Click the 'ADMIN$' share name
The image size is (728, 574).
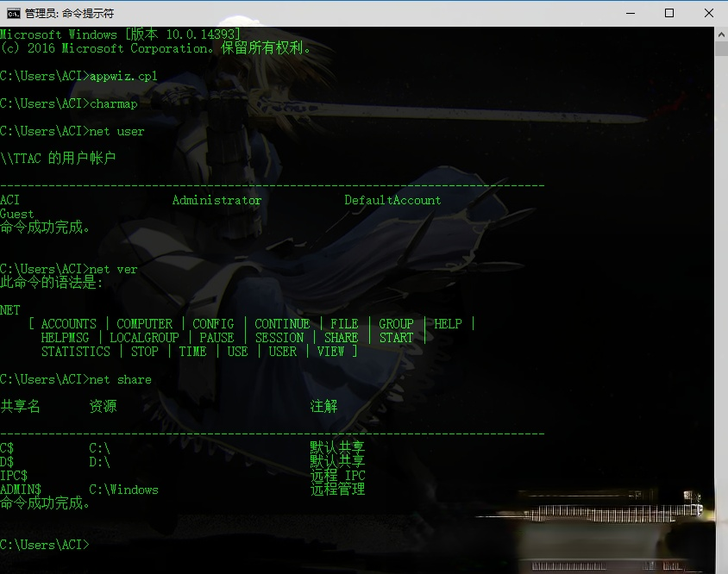21,490
